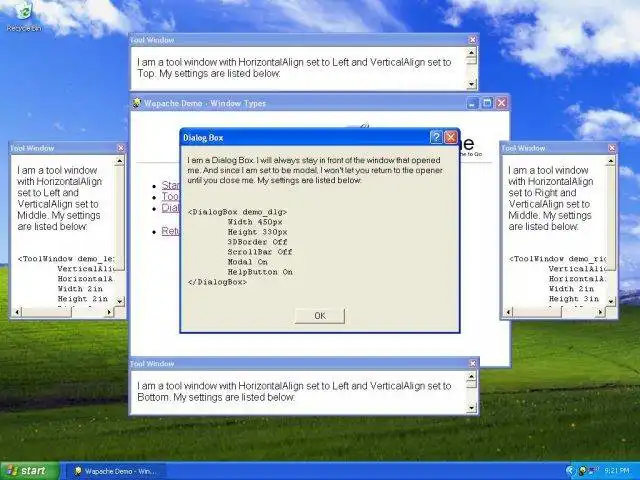Click scroll-up arrow in left Tool Window
The image size is (640, 480).
(120, 161)
